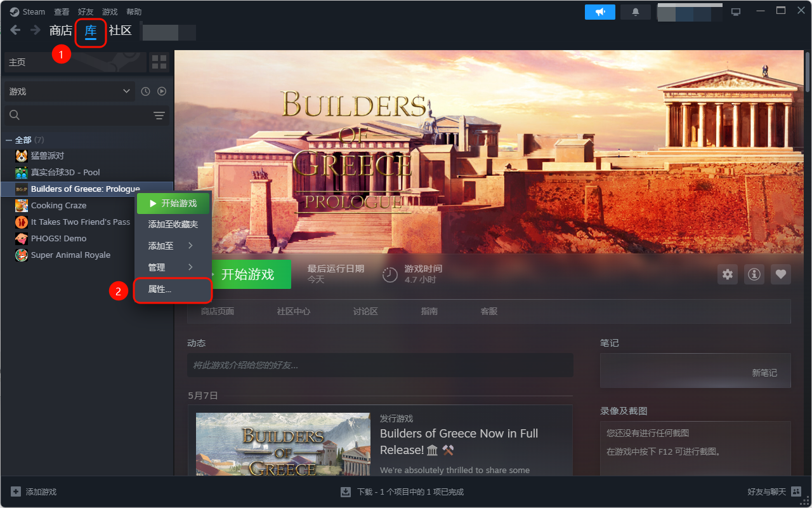Click the It Takes Two game icon
Viewport: 812px width, 508px height.
(x=22, y=222)
